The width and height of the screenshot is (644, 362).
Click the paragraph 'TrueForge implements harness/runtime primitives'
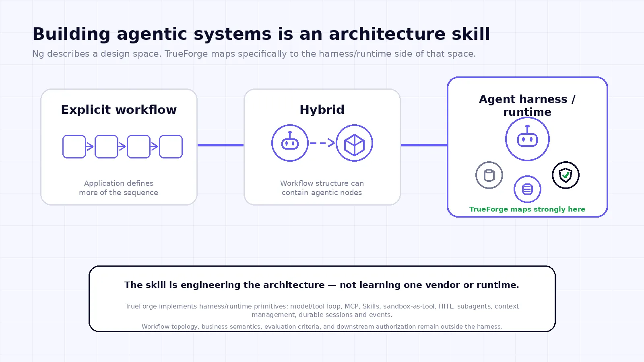(x=322, y=311)
